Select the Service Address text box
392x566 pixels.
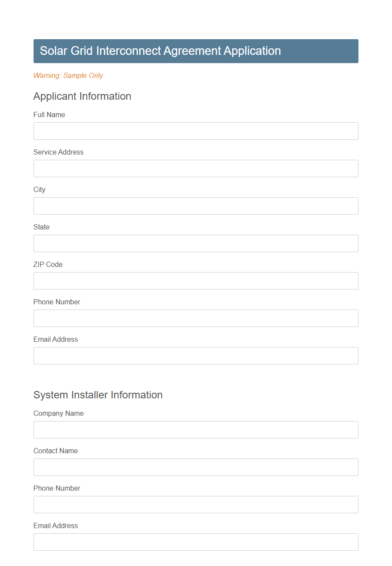pyautogui.click(x=196, y=168)
